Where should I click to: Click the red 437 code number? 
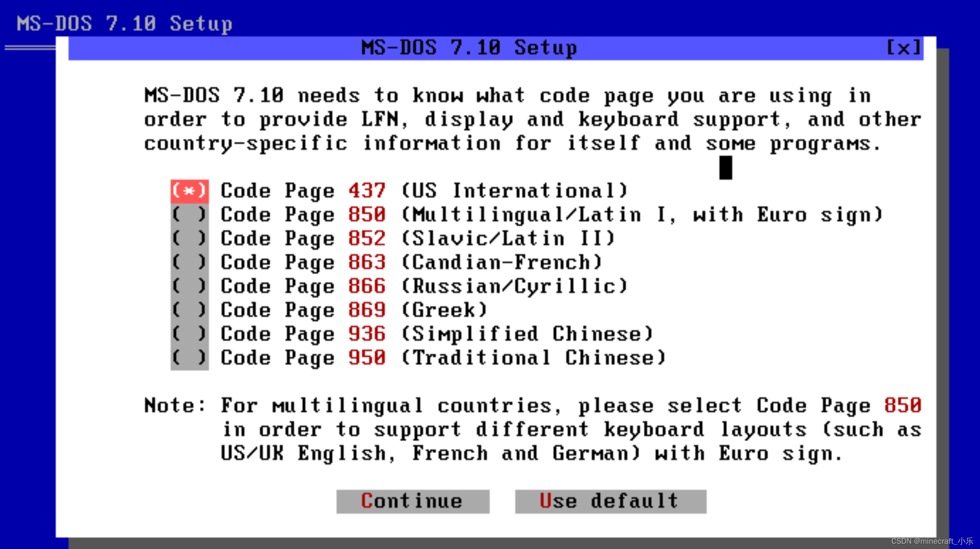[366, 190]
